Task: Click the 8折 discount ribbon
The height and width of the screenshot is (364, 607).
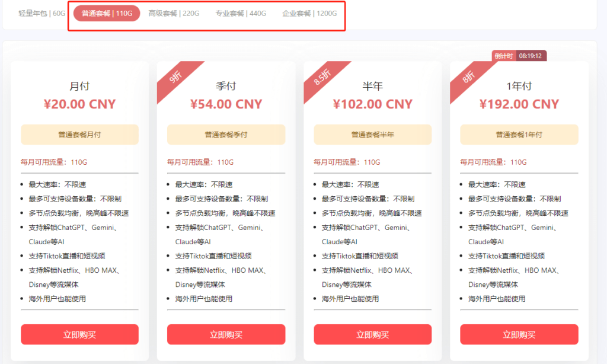Action: point(468,77)
